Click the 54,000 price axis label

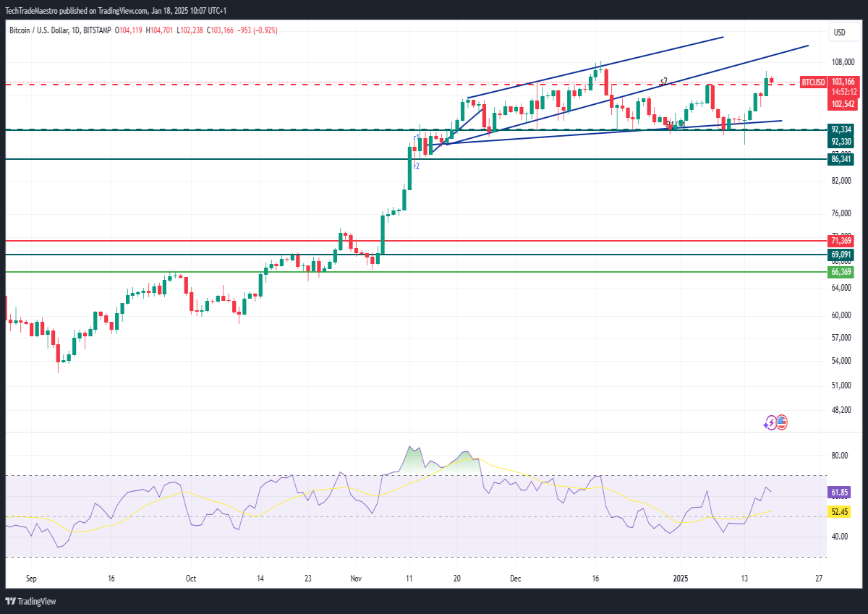(x=841, y=361)
